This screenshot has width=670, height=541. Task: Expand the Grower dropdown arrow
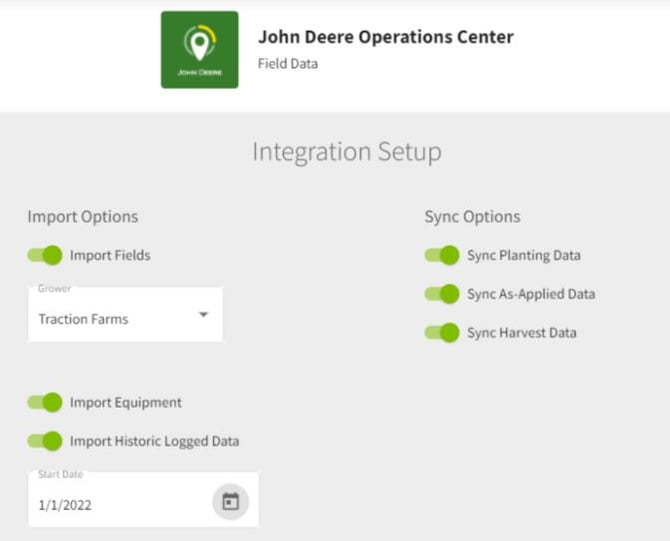[x=203, y=315]
